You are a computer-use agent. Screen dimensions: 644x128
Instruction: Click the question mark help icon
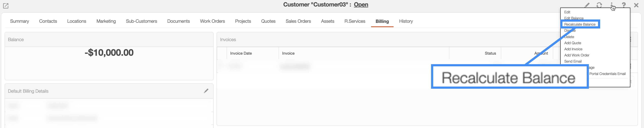pyautogui.click(x=624, y=5)
